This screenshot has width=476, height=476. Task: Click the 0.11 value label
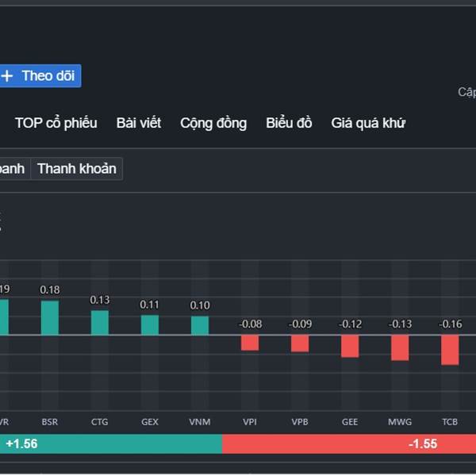pyautogui.click(x=149, y=305)
